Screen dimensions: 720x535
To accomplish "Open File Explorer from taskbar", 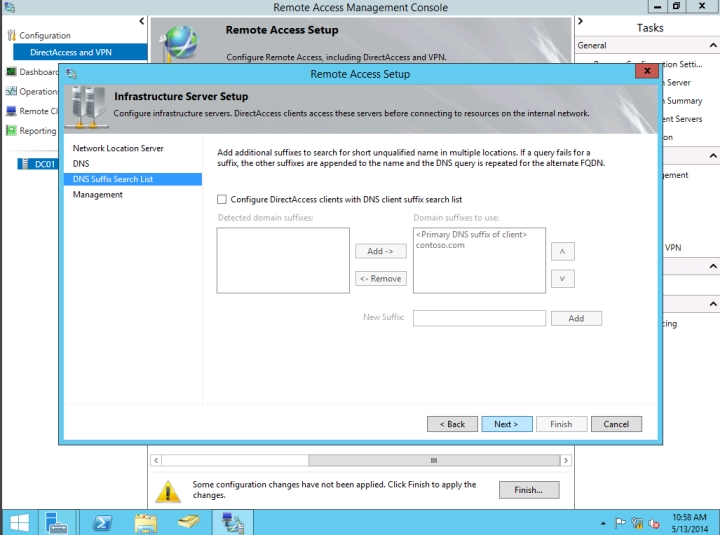I will (146, 523).
